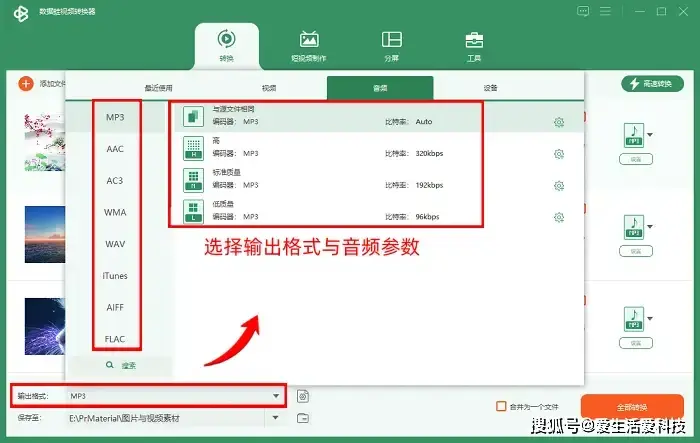This screenshot has height=443, width=700.
Task: Click the browse folder icon beside save path
Action: pyautogui.click(x=303, y=417)
